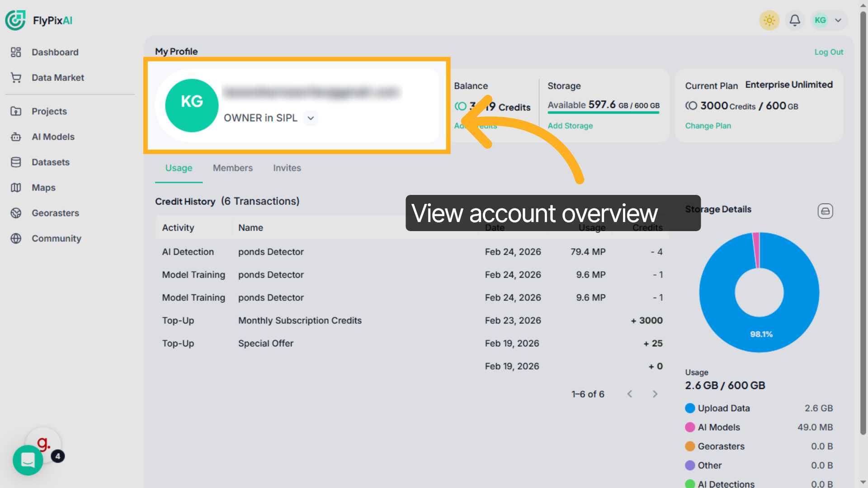Click the Datasets database icon

[16, 162]
